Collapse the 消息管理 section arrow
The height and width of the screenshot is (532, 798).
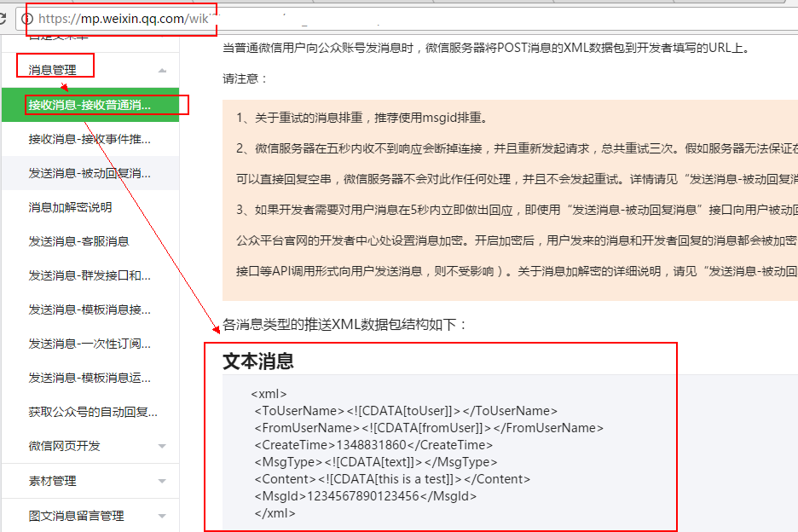click(162, 70)
